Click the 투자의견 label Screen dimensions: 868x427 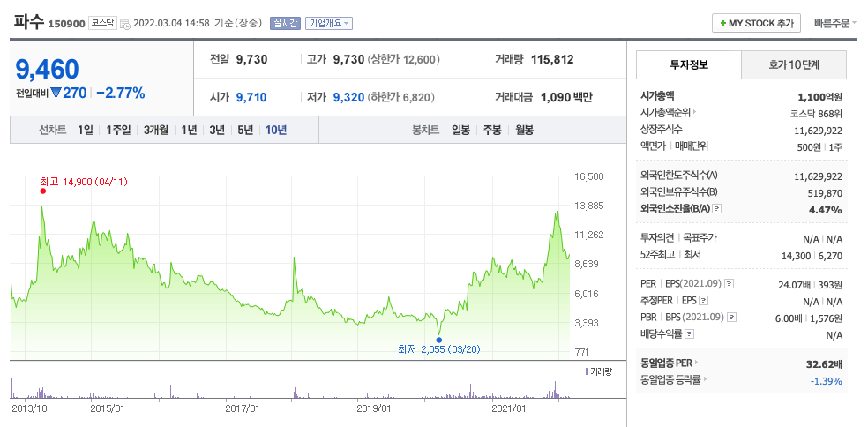point(659,238)
